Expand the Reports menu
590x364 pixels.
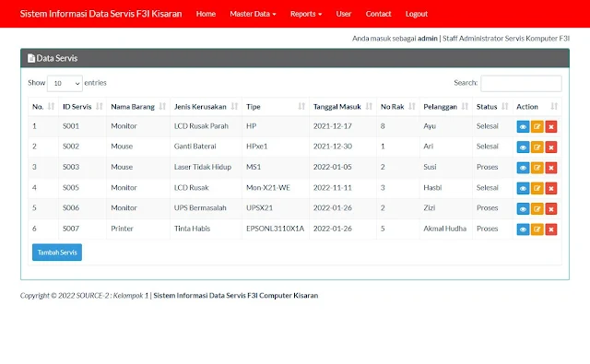point(306,14)
